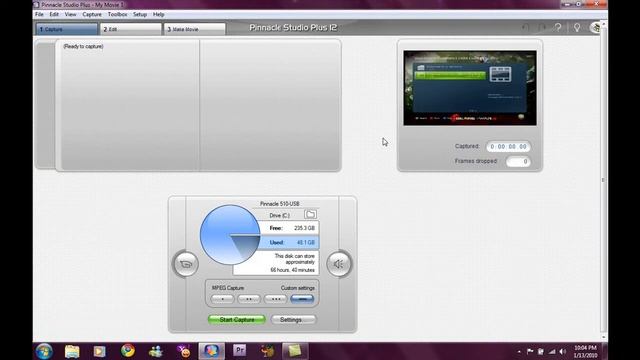
Task: Toggle the video camcorder round button
Action: pyautogui.click(x=186, y=264)
